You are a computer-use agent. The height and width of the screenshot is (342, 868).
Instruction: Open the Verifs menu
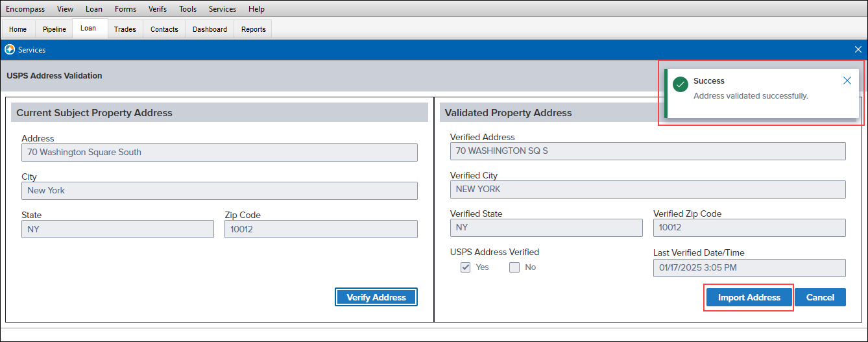[x=157, y=9]
